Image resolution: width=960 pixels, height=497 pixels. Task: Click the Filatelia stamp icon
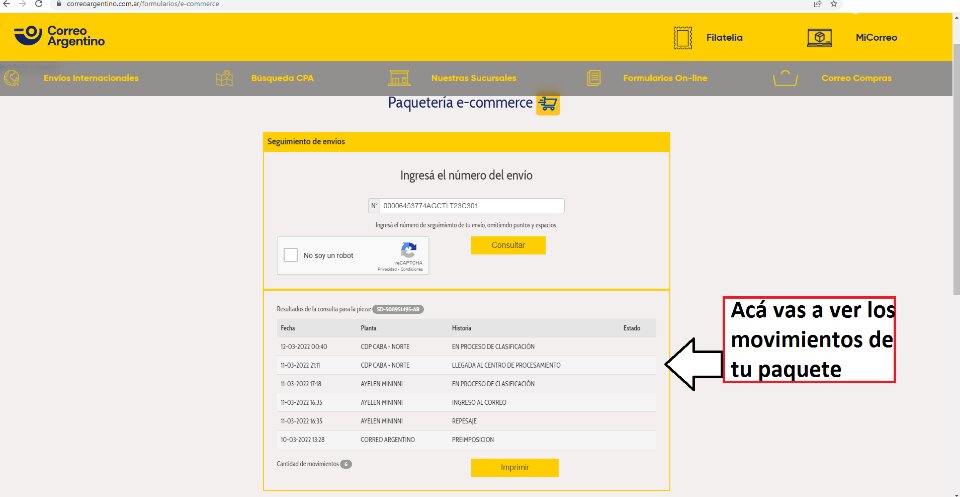[x=683, y=38]
